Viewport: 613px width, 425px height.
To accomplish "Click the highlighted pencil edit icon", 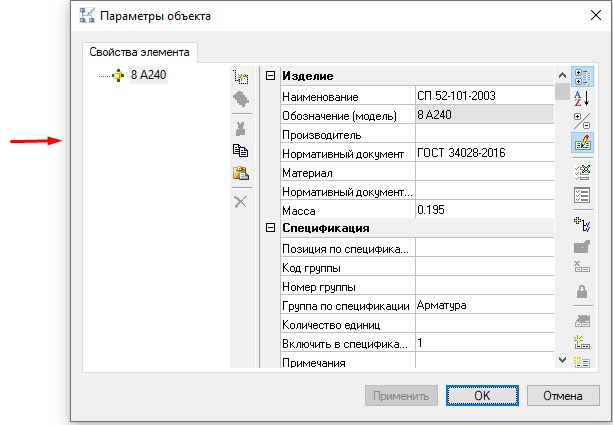I will coord(580,143).
